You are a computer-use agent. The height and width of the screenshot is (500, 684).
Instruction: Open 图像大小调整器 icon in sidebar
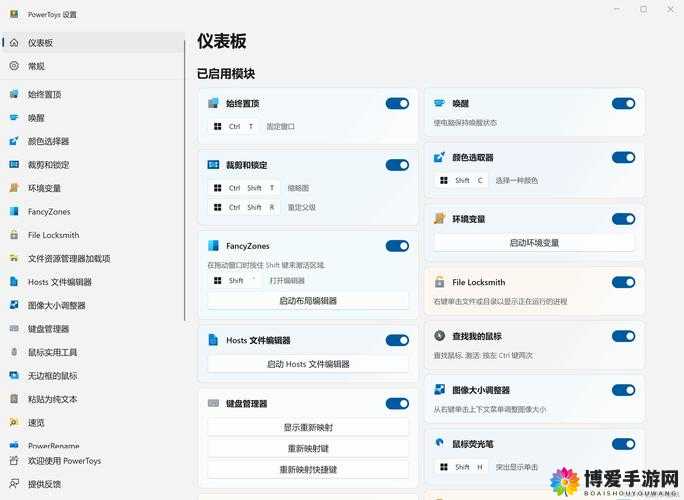(14, 305)
